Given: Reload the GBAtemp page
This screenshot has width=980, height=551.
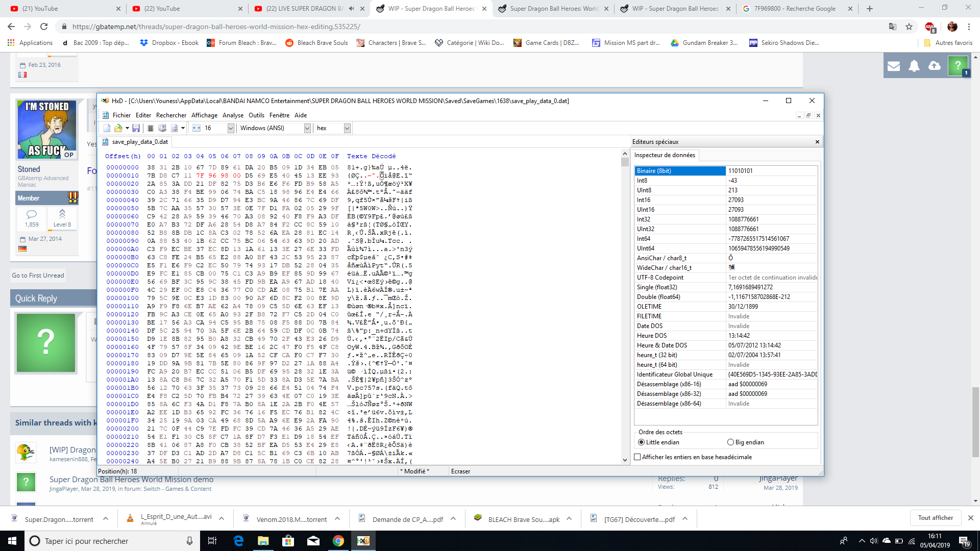Looking at the screenshot, I should (x=44, y=27).
